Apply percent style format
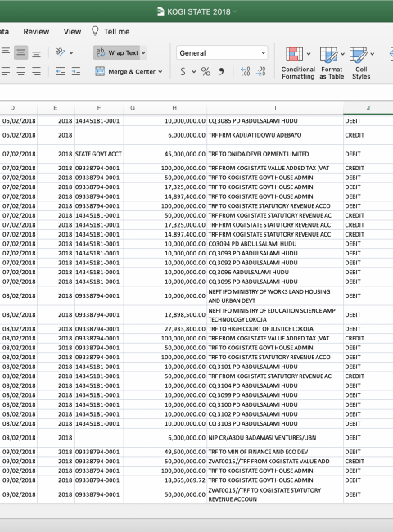The width and height of the screenshot is (393, 532). point(206,71)
